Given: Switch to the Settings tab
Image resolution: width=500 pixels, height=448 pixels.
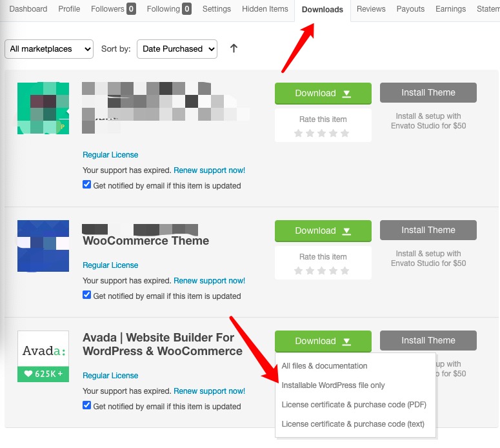Looking at the screenshot, I should click(x=217, y=9).
